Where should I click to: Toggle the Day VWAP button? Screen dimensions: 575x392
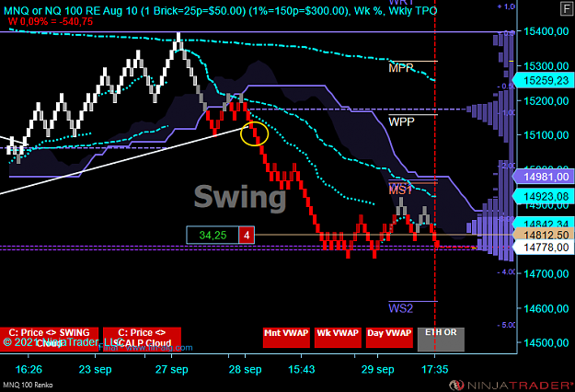click(x=389, y=338)
